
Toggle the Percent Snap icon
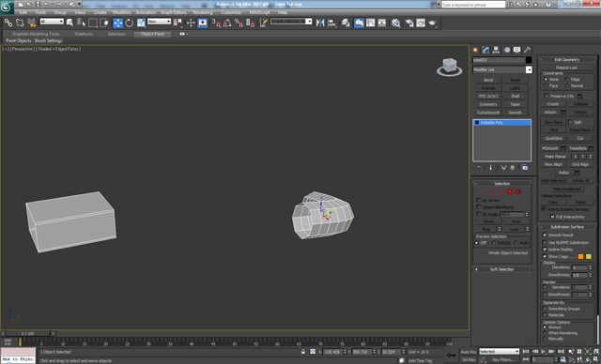point(239,23)
